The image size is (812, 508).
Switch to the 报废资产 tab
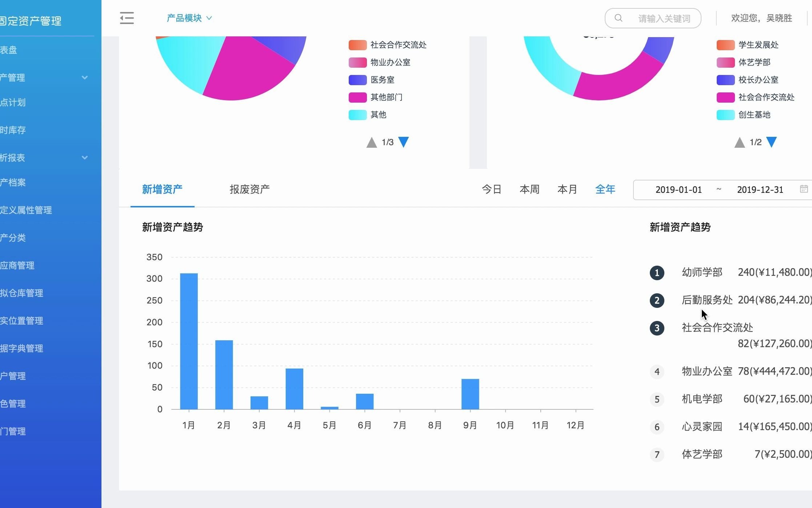coord(249,189)
